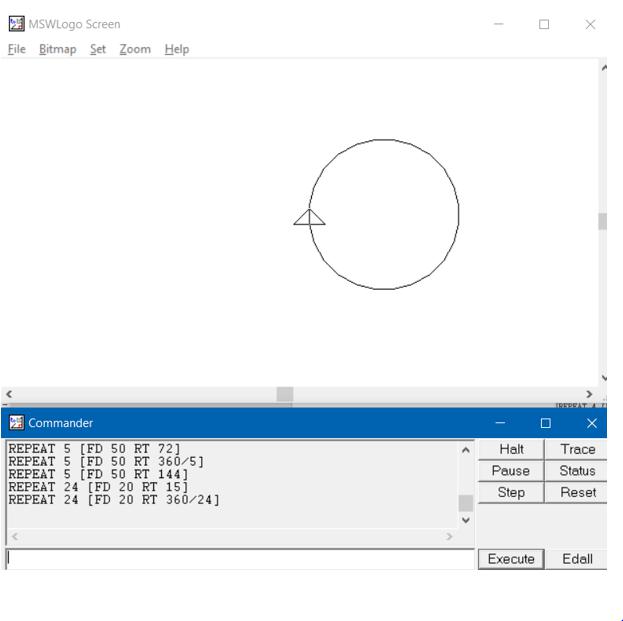
Task: Click the canvas horizontal scrollbar thumb
Action: point(285,395)
